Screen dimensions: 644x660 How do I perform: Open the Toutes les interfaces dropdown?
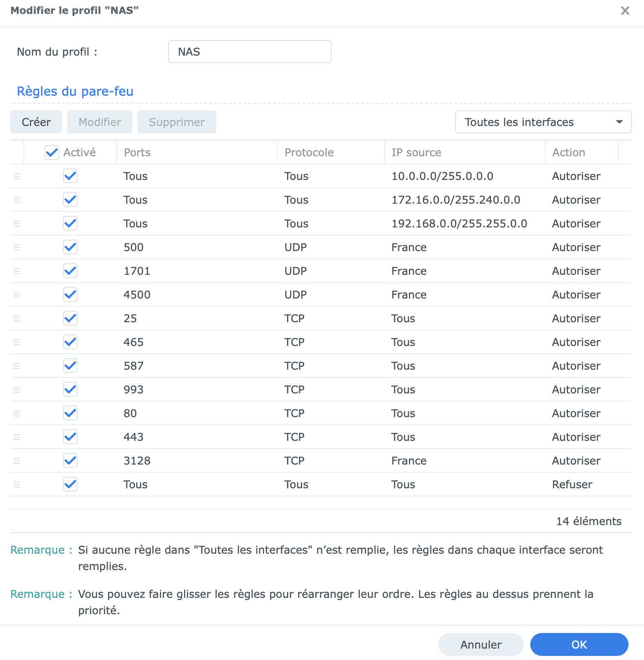[x=543, y=122]
